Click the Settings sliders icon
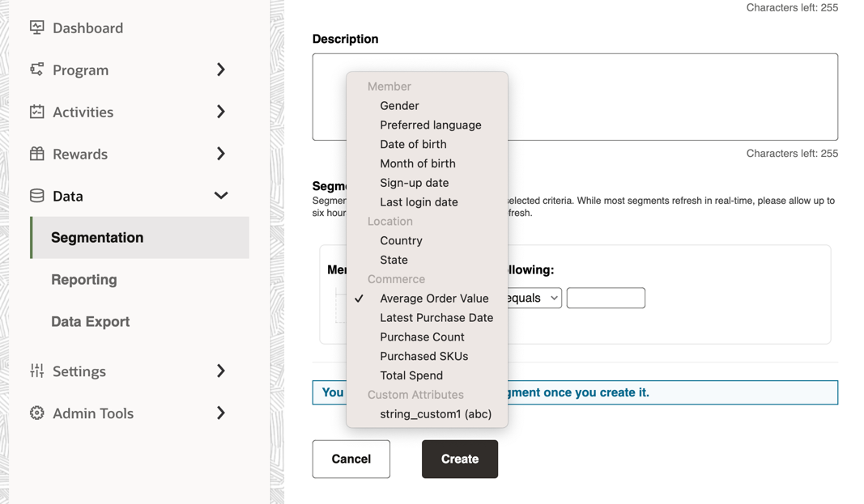864x504 pixels. 37,371
